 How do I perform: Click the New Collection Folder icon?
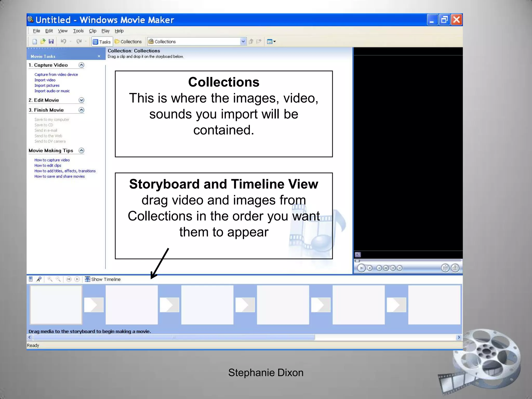click(x=259, y=42)
